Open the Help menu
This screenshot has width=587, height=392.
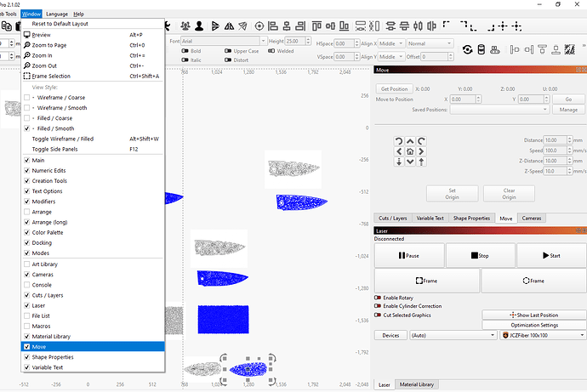coord(78,14)
